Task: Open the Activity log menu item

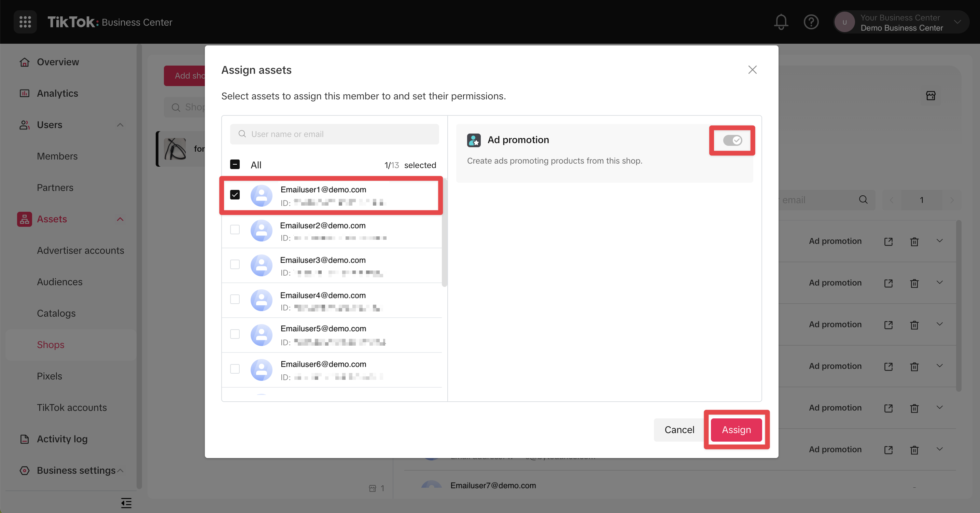Action: pos(62,439)
